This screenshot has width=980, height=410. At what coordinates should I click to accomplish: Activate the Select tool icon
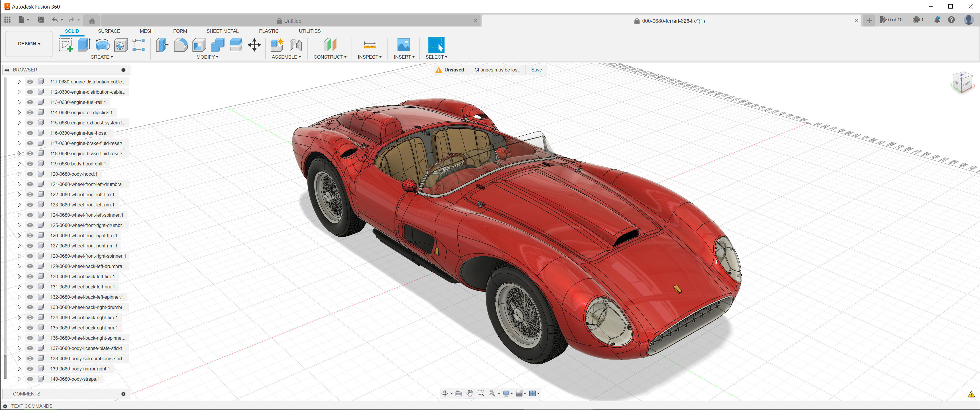436,45
